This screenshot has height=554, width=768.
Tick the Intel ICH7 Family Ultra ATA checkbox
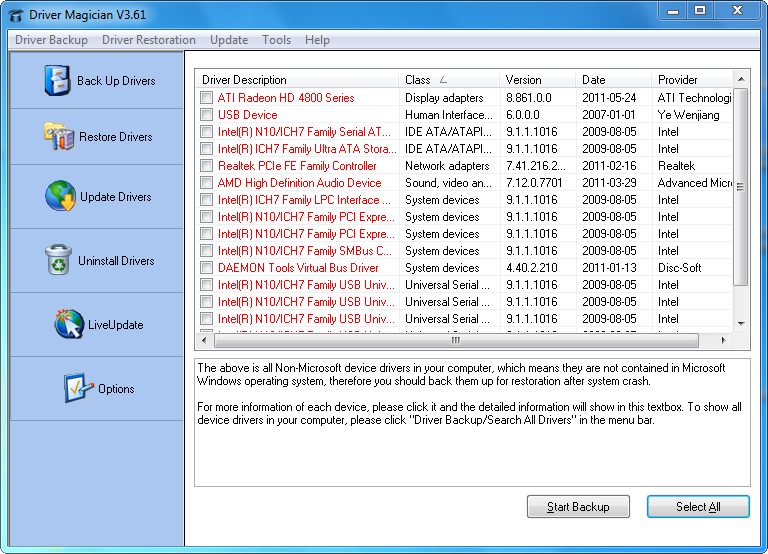(x=207, y=148)
